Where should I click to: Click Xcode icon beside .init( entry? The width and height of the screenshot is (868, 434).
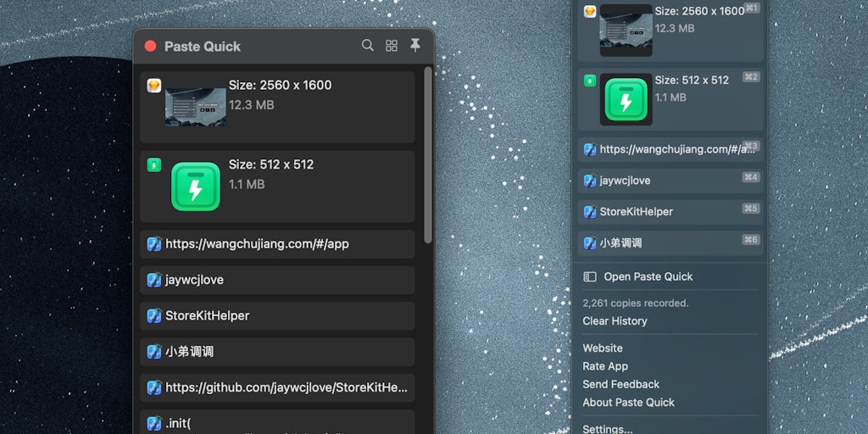coord(154,424)
